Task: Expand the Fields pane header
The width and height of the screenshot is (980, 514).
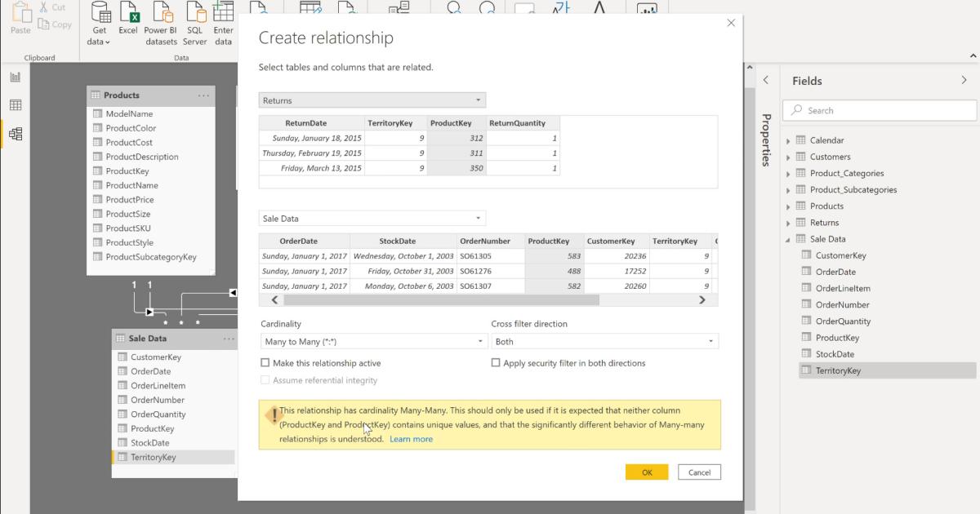Action: (x=964, y=80)
